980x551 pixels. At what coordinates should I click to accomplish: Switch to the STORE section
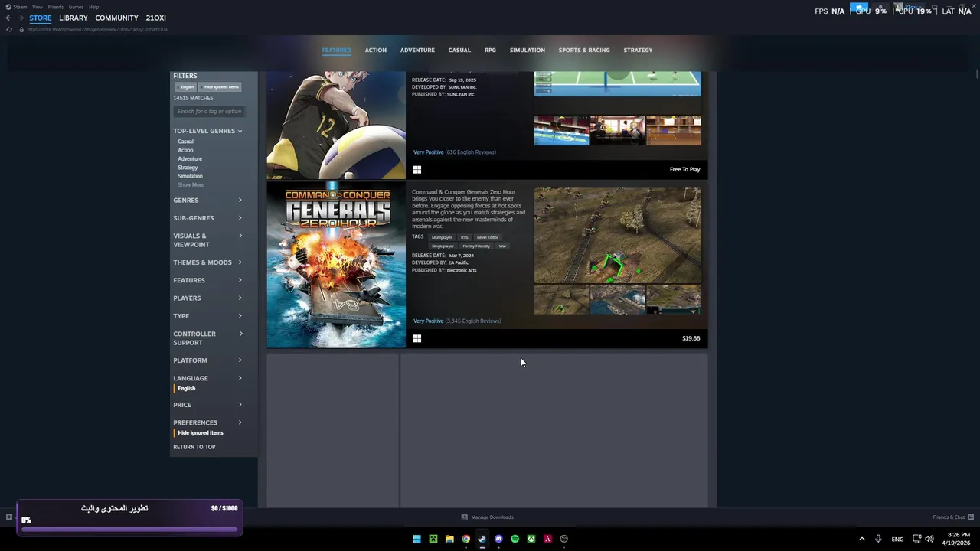point(41,18)
